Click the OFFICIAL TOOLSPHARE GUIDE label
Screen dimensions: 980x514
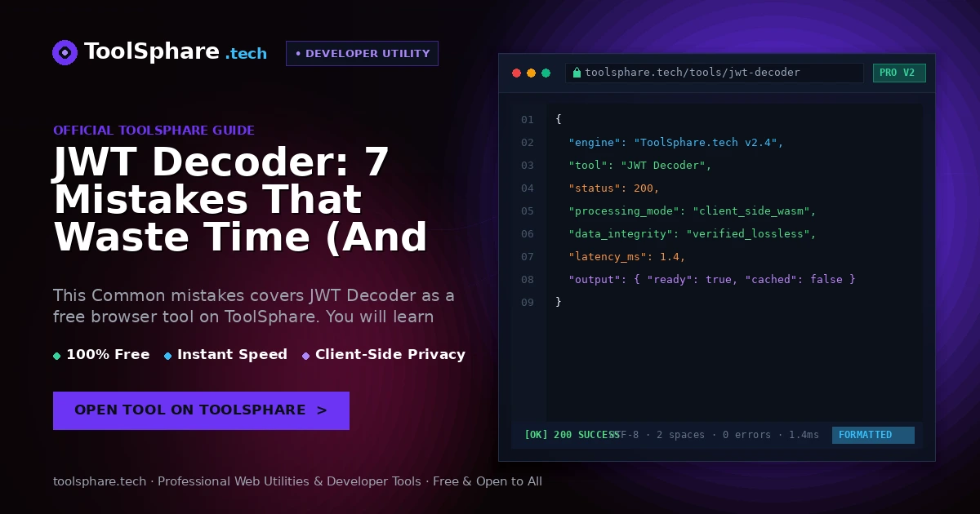(154, 131)
